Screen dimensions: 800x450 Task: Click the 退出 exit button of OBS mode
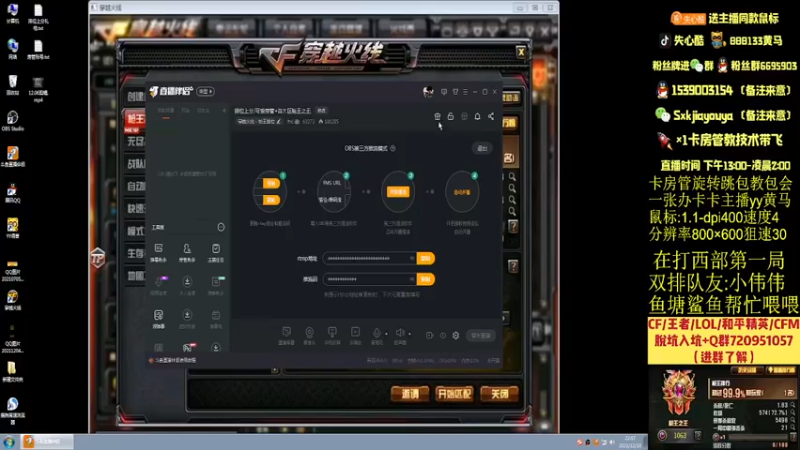click(x=482, y=148)
